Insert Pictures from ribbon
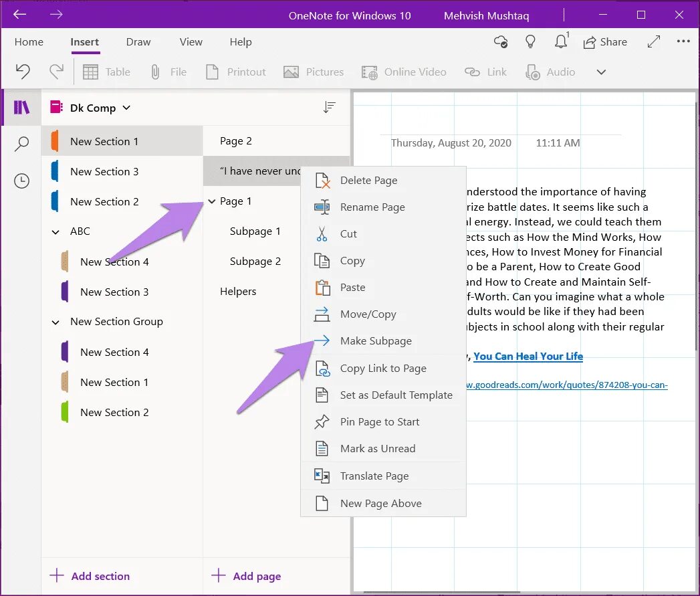700x596 pixels. 314,72
